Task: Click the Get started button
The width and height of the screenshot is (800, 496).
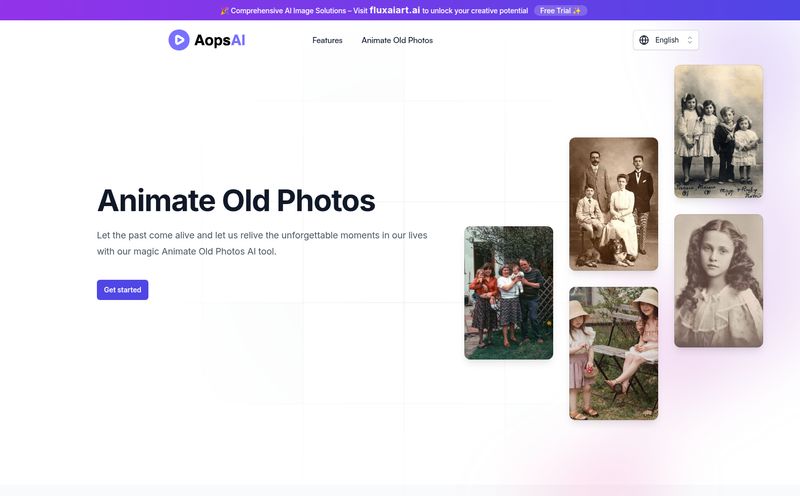Action: (122, 290)
